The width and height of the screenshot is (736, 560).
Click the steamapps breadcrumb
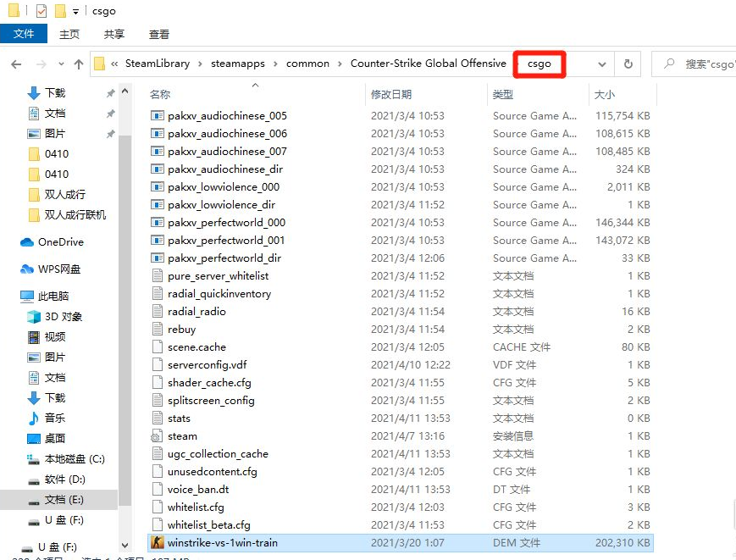(x=237, y=64)
